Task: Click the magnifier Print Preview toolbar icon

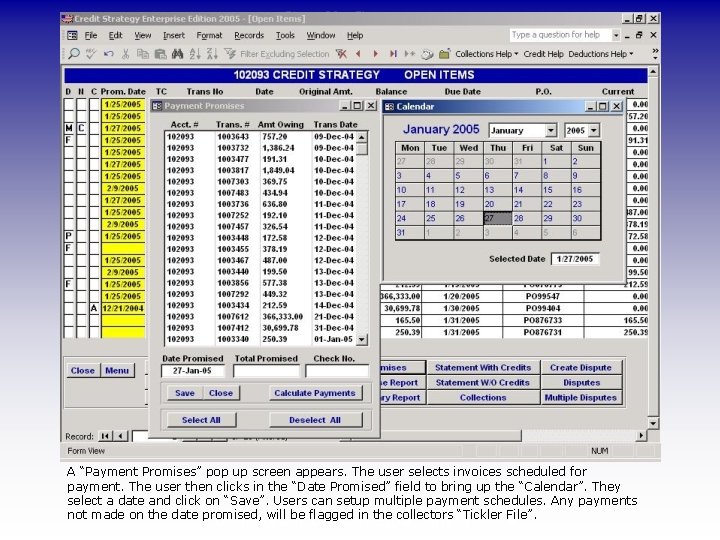Action: click(73, 54)
